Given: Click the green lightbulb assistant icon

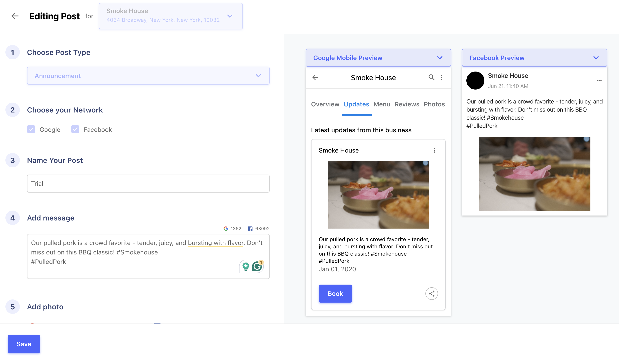Looking at the screenshot, I should point(246,266).
